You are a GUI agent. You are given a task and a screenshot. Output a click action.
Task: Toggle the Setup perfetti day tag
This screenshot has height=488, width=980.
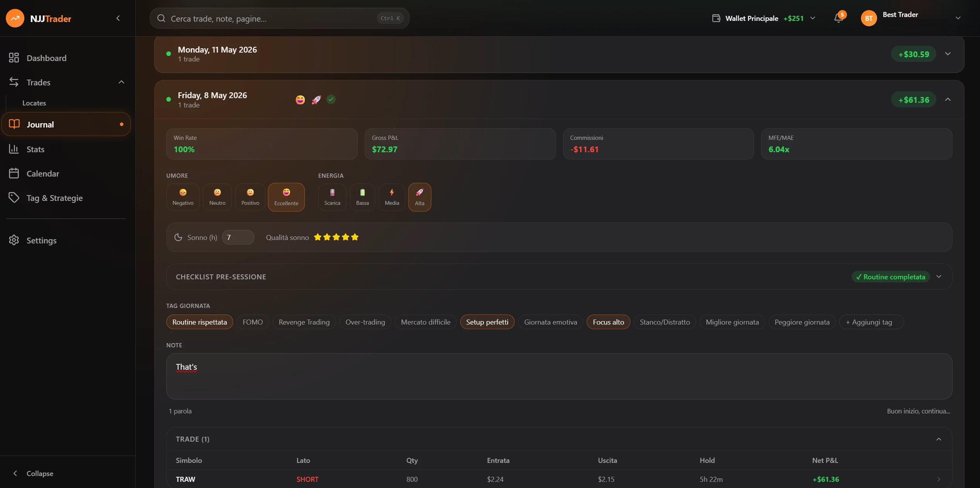click(487, 322)
